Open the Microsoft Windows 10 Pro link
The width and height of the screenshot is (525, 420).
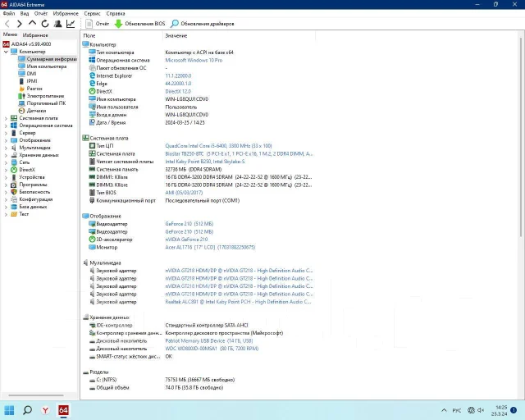194,60
